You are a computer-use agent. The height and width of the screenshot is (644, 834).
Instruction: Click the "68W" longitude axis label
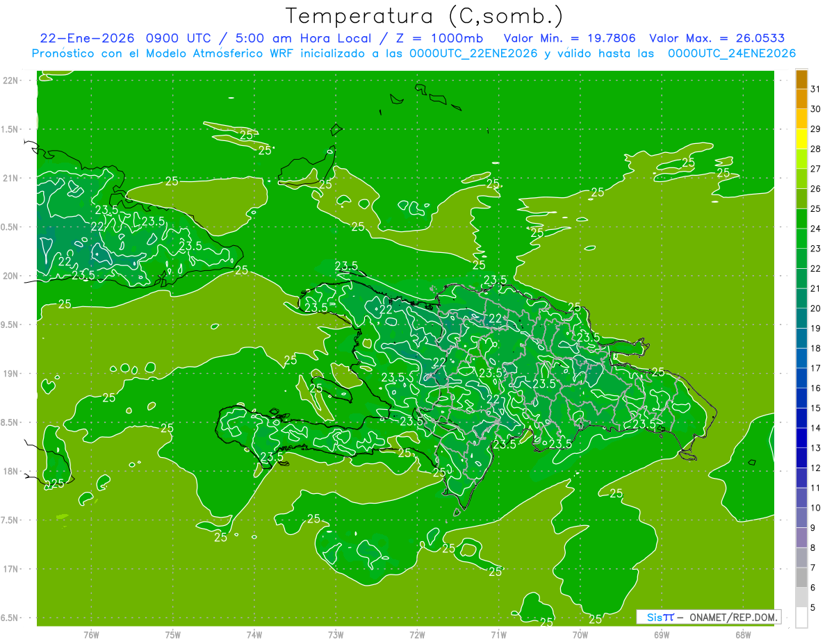(x=743, y=635)
